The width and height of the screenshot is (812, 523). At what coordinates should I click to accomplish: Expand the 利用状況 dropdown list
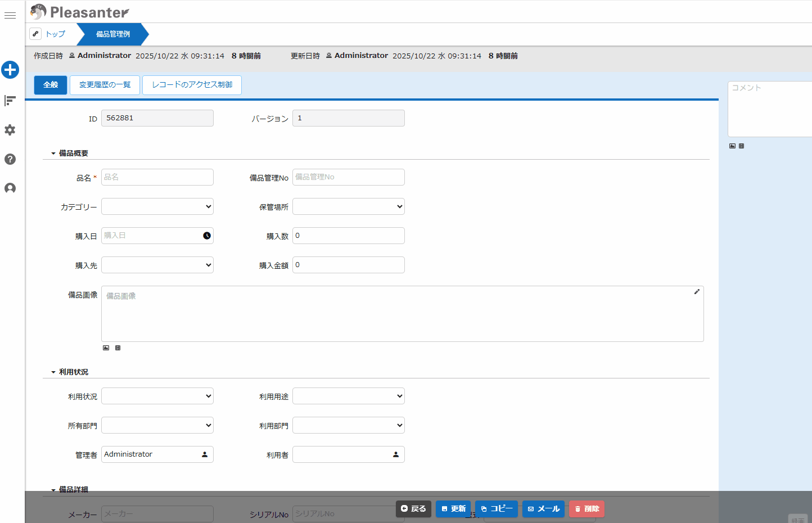point(157,396)
